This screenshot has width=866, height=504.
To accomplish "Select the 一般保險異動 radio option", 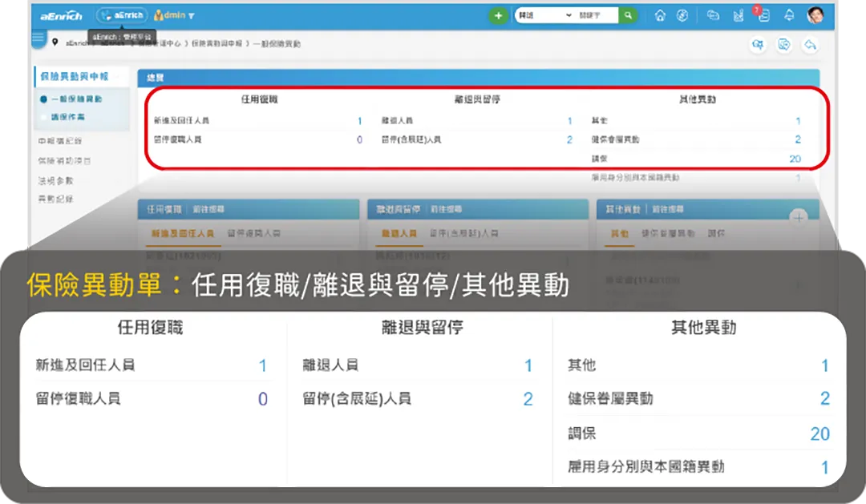I will click(76, 99).
